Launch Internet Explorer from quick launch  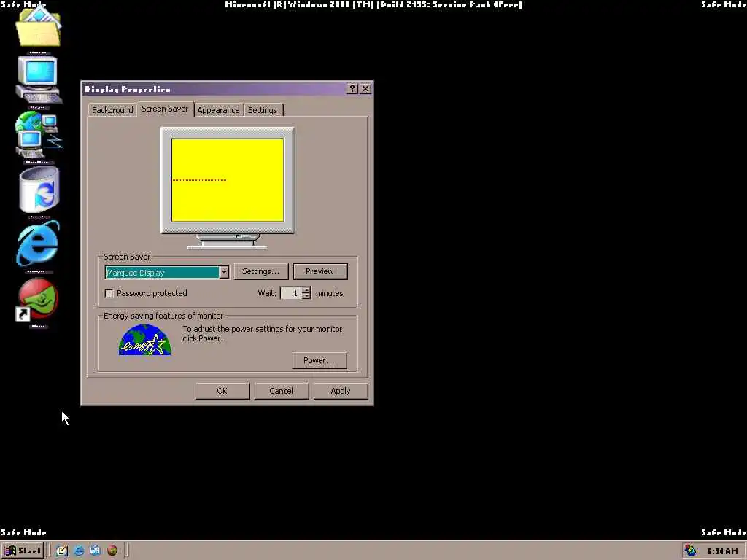[79, 551]
